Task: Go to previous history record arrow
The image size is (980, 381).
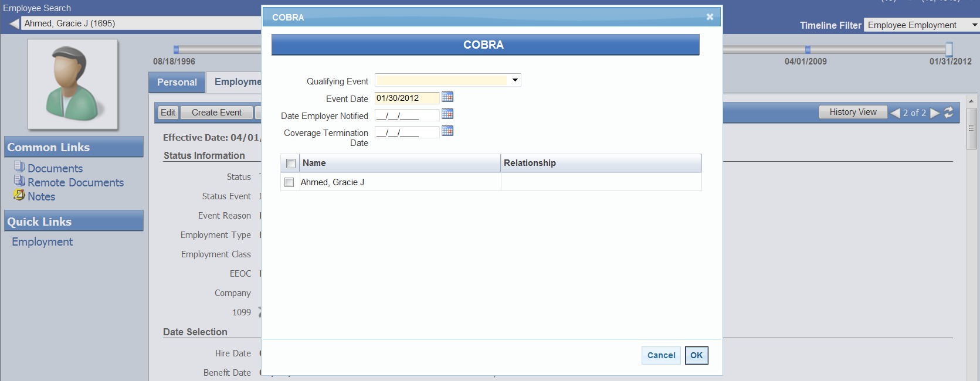Action: tap(895, 113)
